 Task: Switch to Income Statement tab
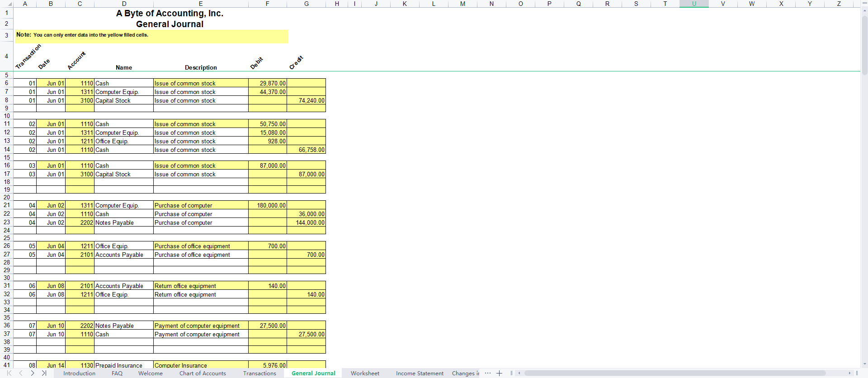(420, 373)
